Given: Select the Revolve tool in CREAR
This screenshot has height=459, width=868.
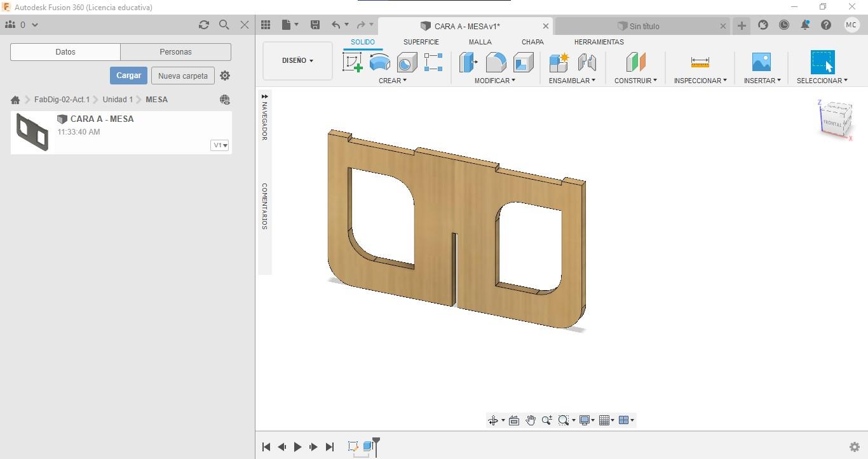Looking at the screenshot, I should click(380, 62).
